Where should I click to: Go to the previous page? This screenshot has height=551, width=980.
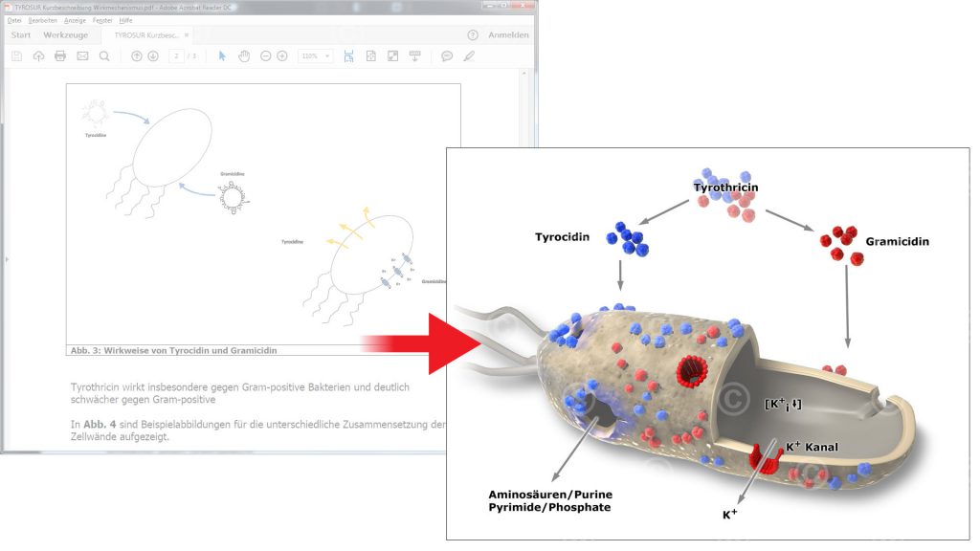coord(135,55)
